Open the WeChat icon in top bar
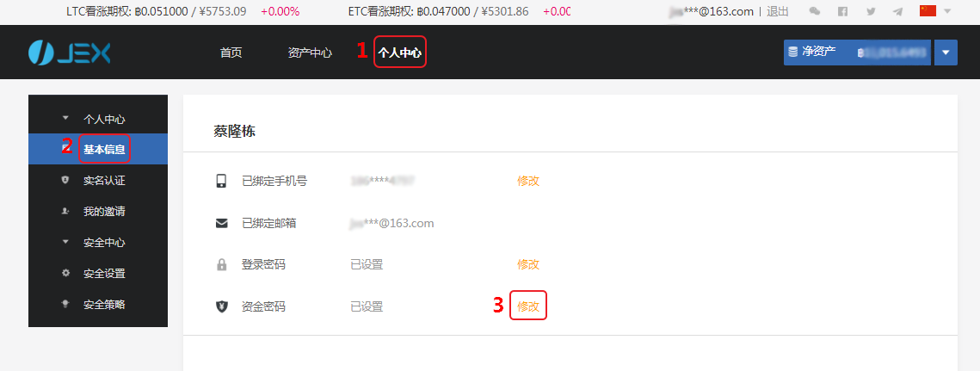Screen dimensions: 980x371 click(815, 11)
